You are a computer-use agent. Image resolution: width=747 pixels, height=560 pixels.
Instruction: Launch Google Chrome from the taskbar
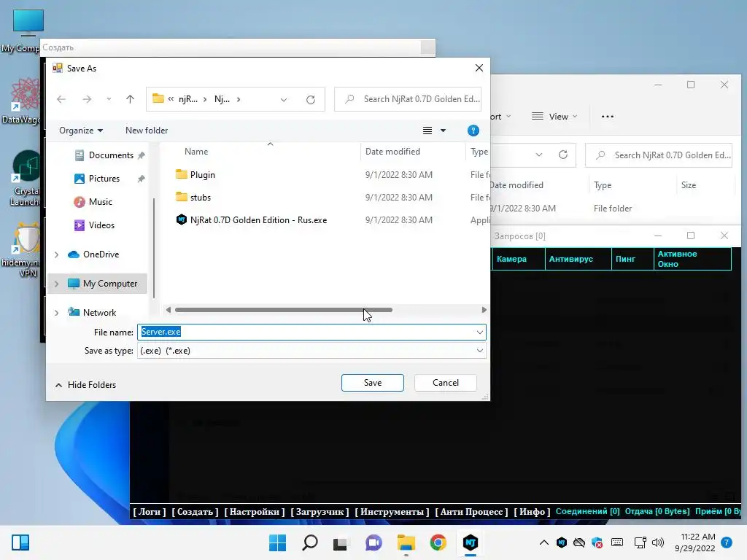438,542
